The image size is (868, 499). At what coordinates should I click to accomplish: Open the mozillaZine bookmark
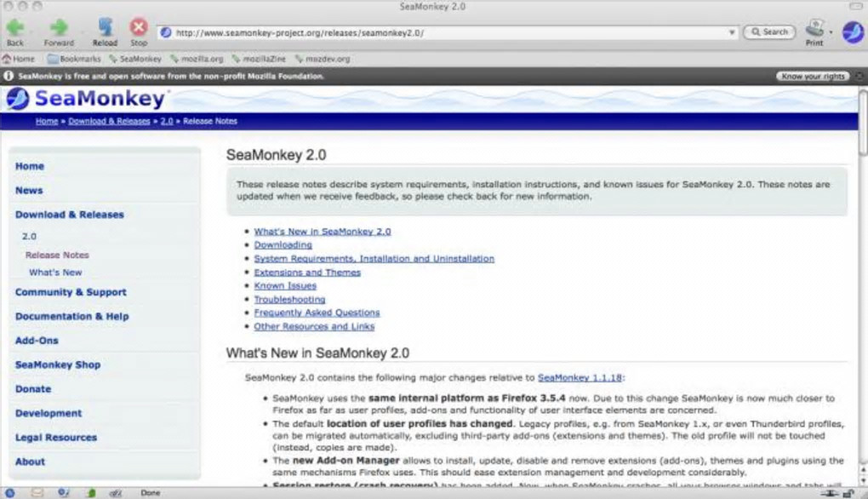tap(259, 59)
